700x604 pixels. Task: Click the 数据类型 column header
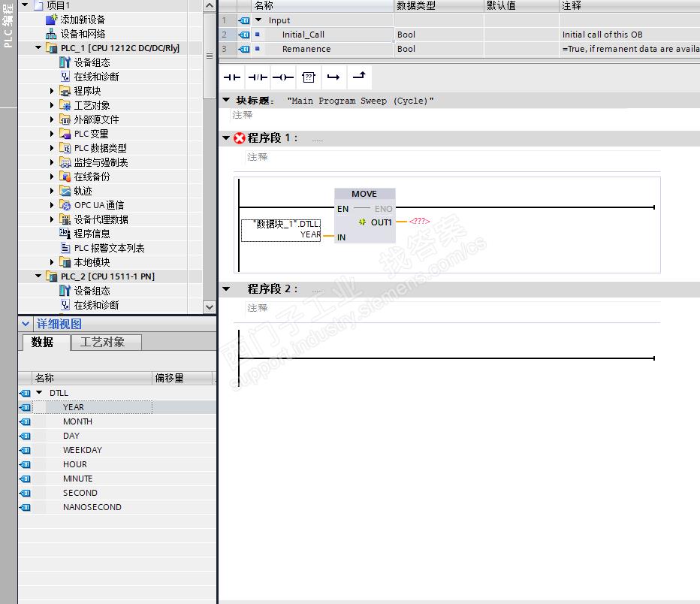(439, 6)
